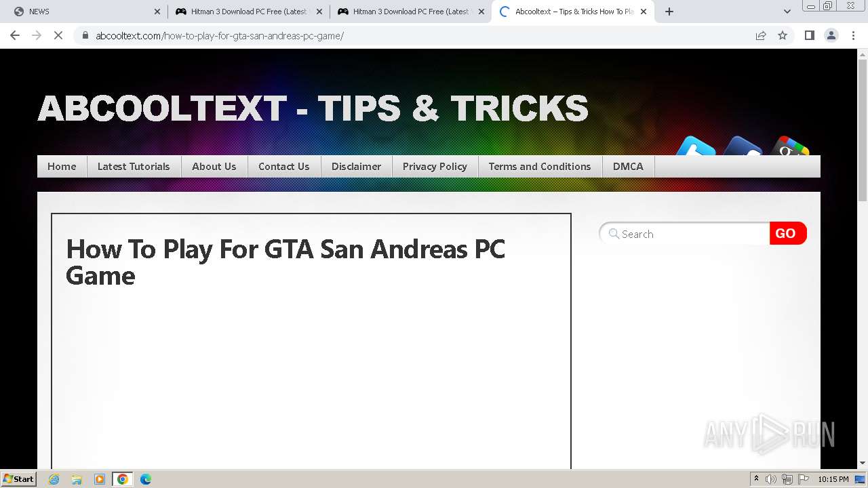Launch Internet Explorer from taskbar
868x488 pixels.
(x=54, y=479)
